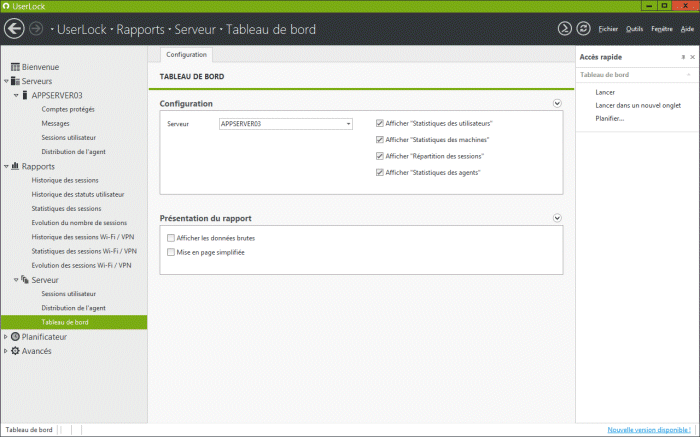Toggle Afficher "Statistiques des machines"
700x437 pixels.
tap(379, 140)
